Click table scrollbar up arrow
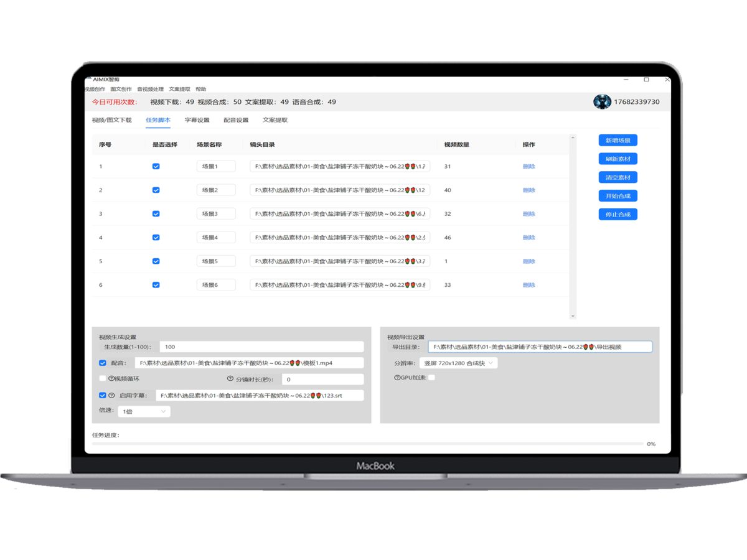Image resolution: width=747 pixels, height=560 pixels. [x=573, y=137]
